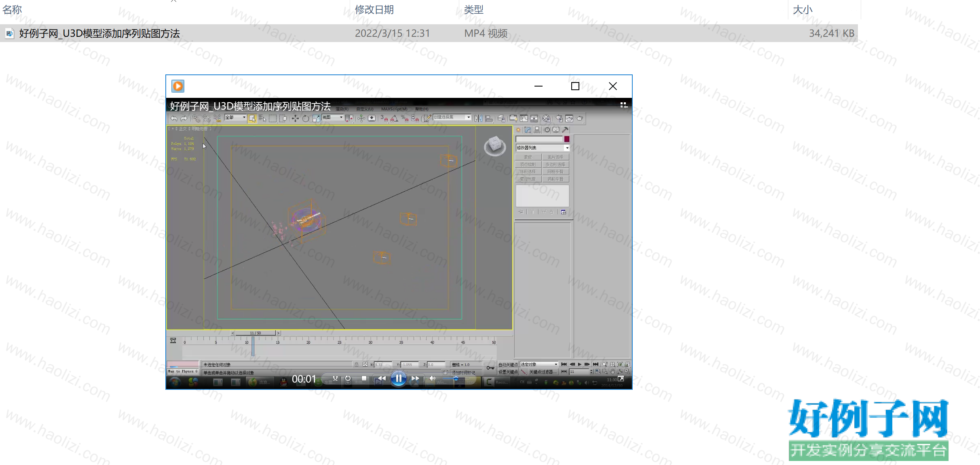The width and height of the screenshot is (980, 465).
Task: Pause the video with the blue button
Action: (x=399, y=378)
